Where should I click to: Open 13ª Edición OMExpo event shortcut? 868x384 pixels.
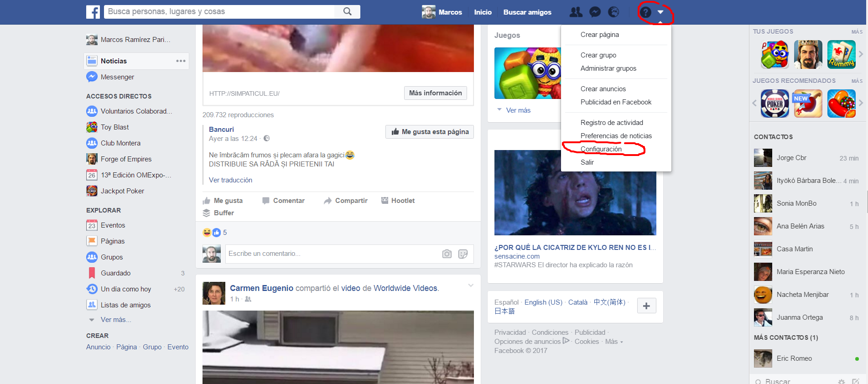coord(136,175)
